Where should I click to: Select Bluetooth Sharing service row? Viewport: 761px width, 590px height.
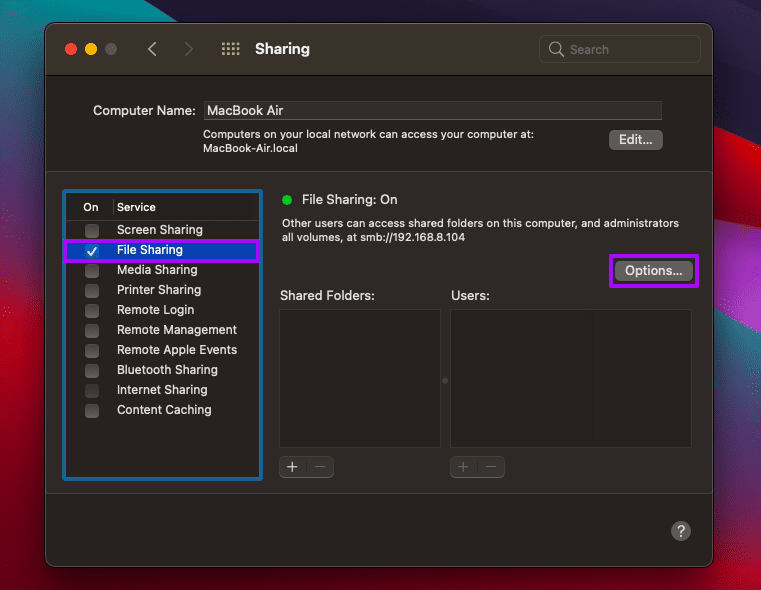click(162, 370)
